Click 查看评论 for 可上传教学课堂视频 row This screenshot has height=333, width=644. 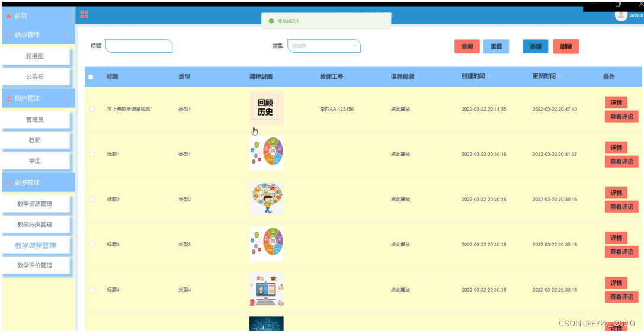[622, 116]
